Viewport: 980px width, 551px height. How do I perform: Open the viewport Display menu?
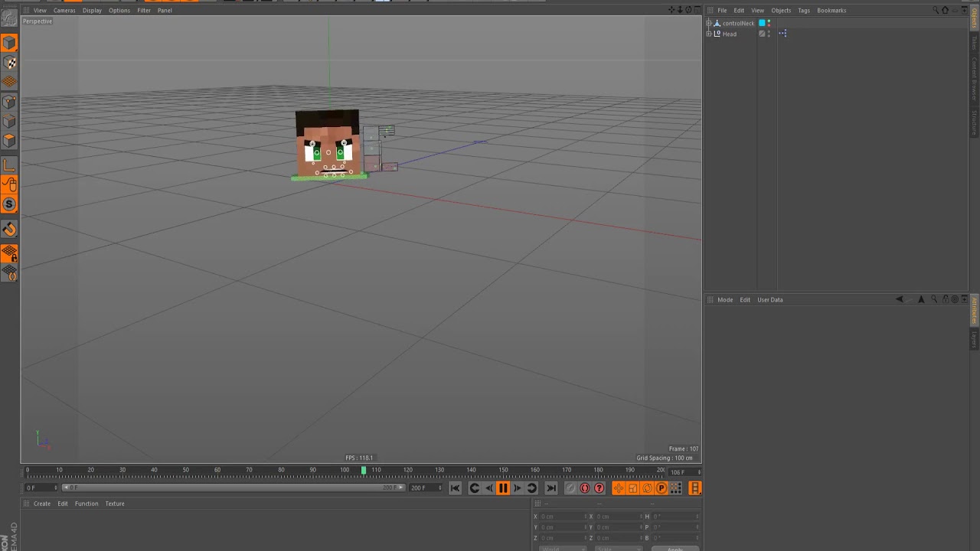[x=92, y=10]
